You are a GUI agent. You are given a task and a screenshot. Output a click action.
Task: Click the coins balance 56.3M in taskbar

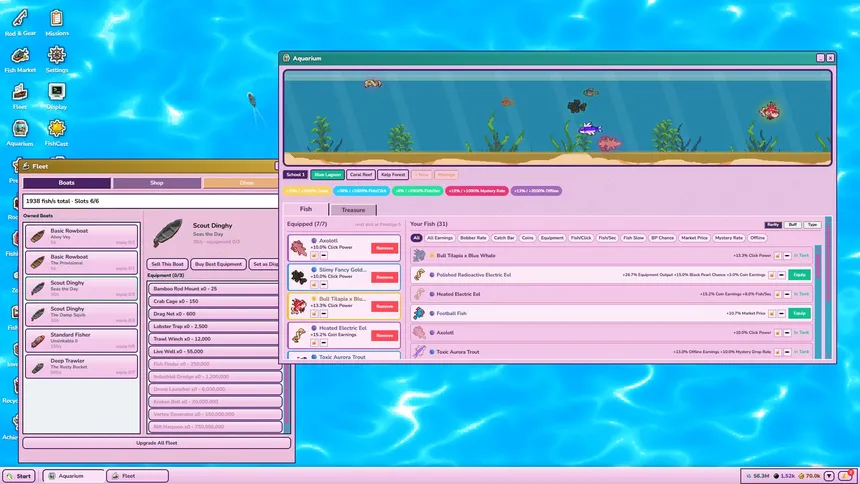coord(757,476)
